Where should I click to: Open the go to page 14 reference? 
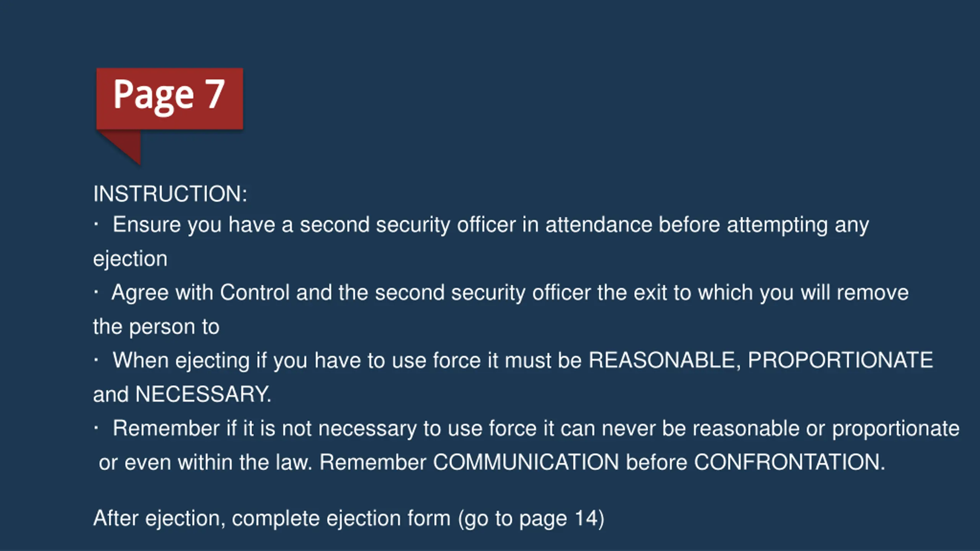pos(531,518)
